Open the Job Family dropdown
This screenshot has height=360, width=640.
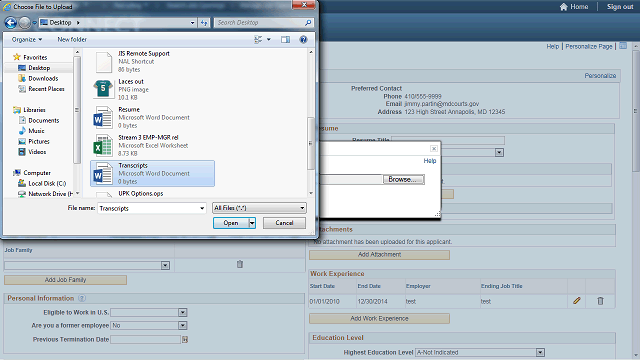[x=165, y=266]
